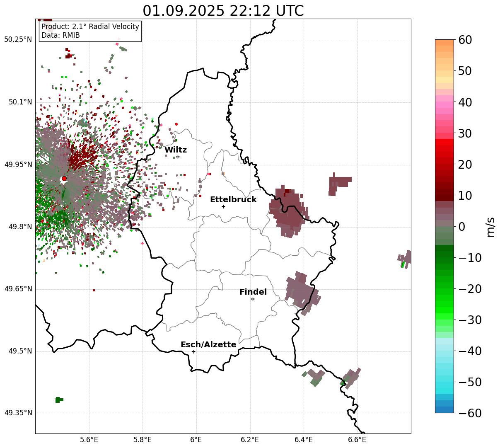The image size is (500, 448).
Task: Click the Esch/Alzette station cross marker
Action: click(x=193, y=351)
